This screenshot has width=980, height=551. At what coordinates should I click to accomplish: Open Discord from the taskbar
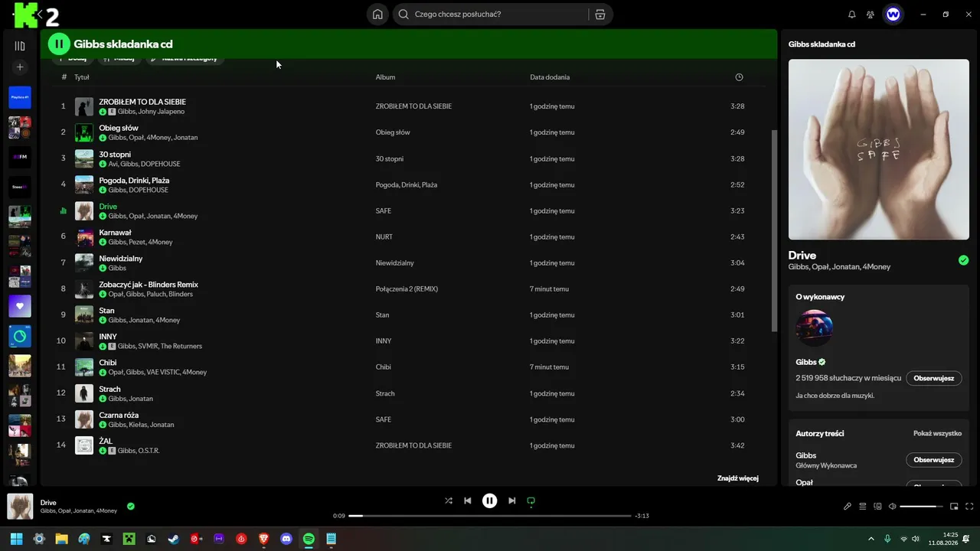[286, 539]
